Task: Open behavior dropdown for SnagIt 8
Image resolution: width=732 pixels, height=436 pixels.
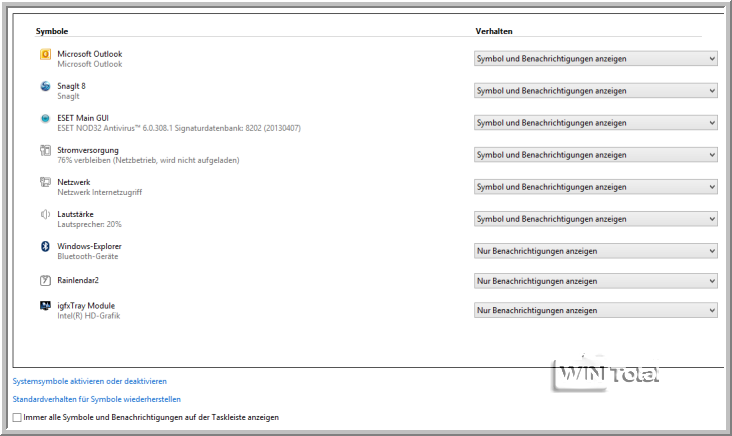Action: tap(596, 91)
